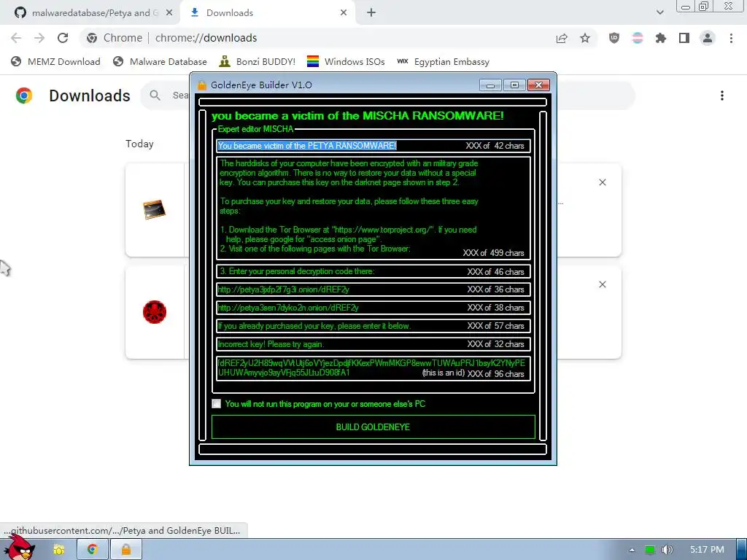Open the MEMZ Download bookmark

55,61
